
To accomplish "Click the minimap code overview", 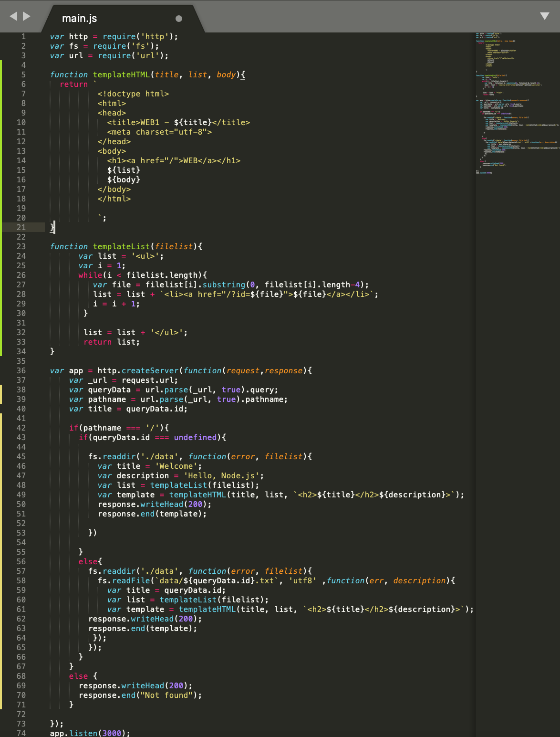I will point(518,103).
